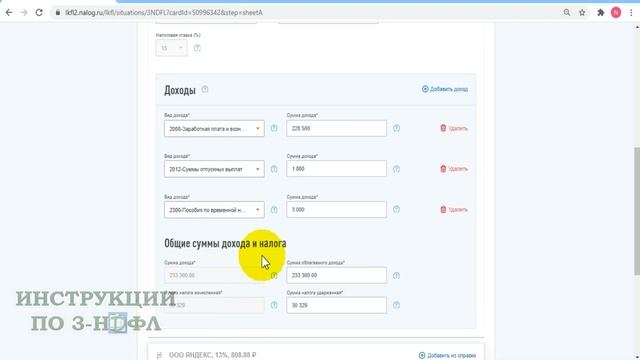
Task: Open the income type dropdown 2012-Суммы отпускных выплат
Action: click(214, 169)
